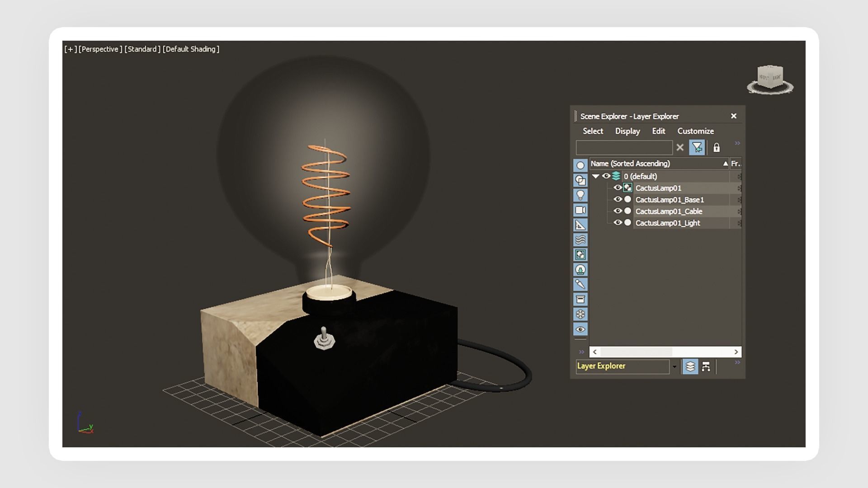This screenshot has width=868, height=488.
Task: Open the Display menu in Scene Explorer
Action: [627, 131]
